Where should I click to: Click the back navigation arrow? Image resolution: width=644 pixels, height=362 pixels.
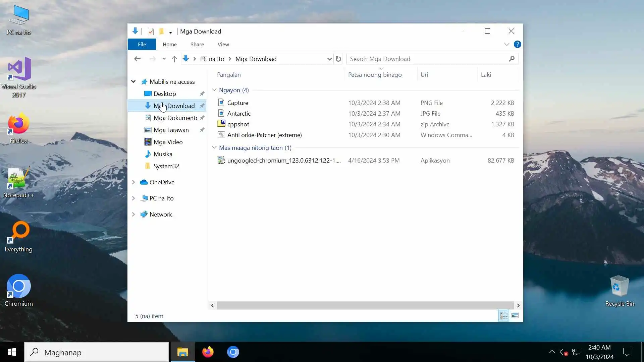137,59
